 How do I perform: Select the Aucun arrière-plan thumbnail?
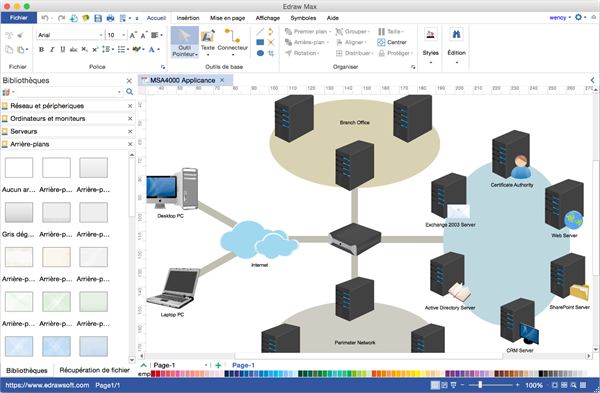tap(19, 168)
